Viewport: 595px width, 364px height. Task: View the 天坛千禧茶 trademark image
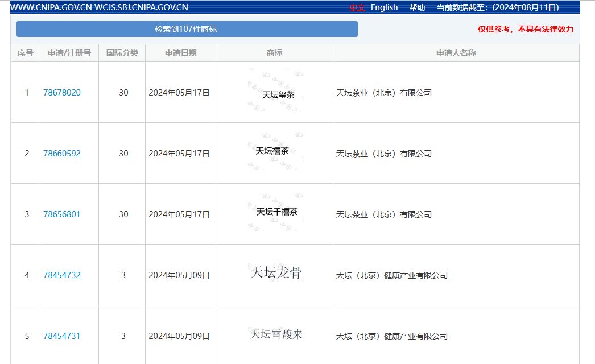(x=276, y=212)
